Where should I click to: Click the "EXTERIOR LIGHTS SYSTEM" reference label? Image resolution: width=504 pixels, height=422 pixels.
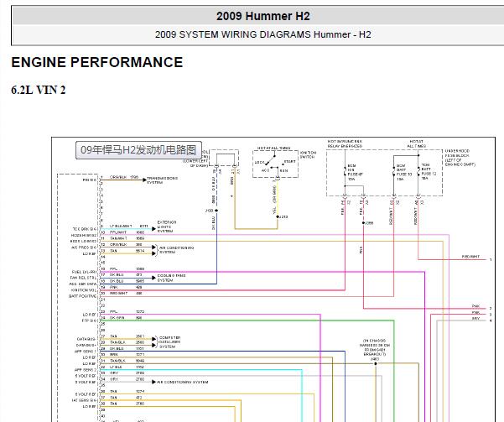[167, 227]
